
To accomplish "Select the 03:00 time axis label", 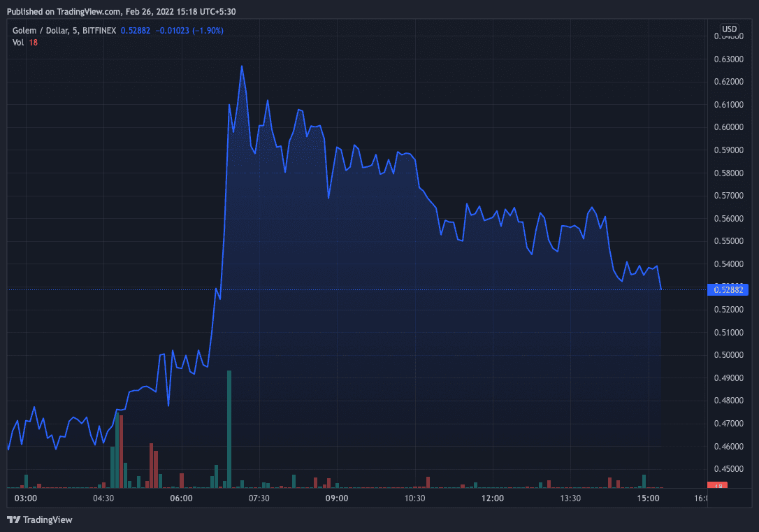I will pyautogui.click(x=25, y=498).
